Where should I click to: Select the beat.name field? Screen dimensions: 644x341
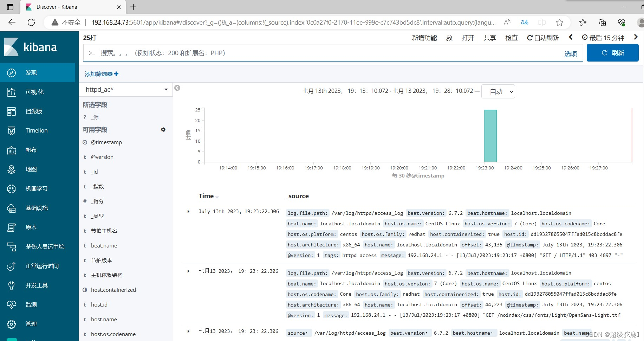pos(104,246)
